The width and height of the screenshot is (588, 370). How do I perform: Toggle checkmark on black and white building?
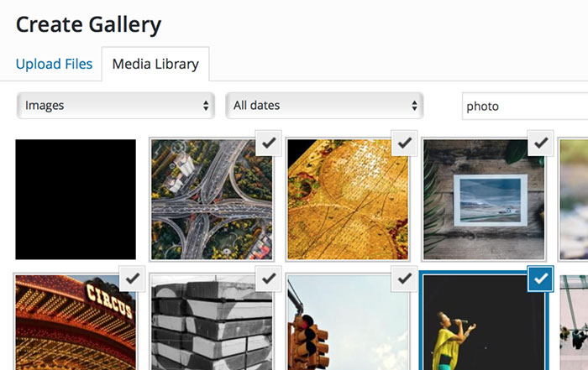269,279
